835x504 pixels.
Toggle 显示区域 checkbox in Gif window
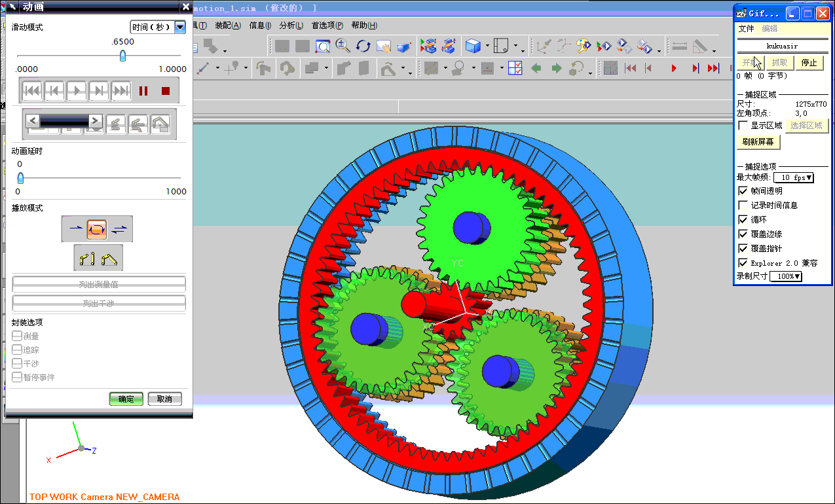(x=743, y=125)
